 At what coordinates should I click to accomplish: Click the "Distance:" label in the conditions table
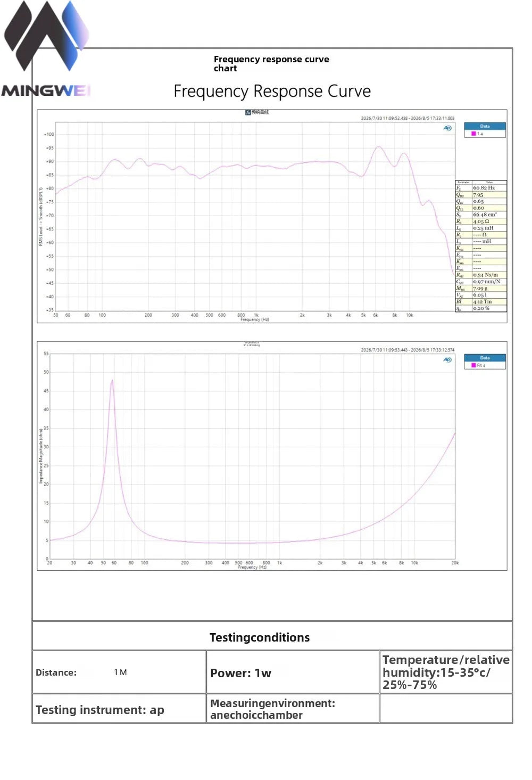[x=56, y=672]
